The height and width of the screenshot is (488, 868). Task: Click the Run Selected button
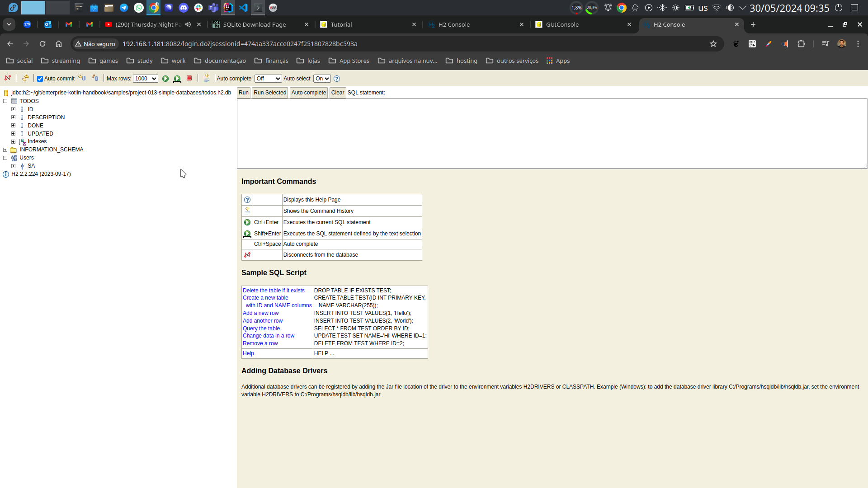click(x=269, y=93)
